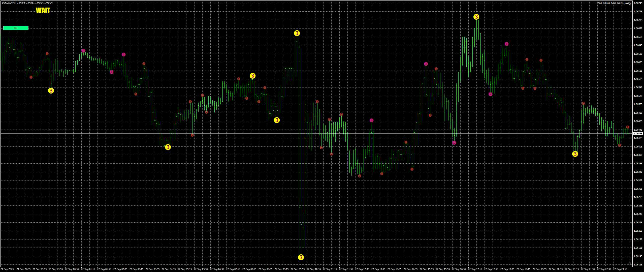This screenshot has height=272, width=644.
Task: Select yellow 3 marker at the lowest spike
Action: click(301, 257)
